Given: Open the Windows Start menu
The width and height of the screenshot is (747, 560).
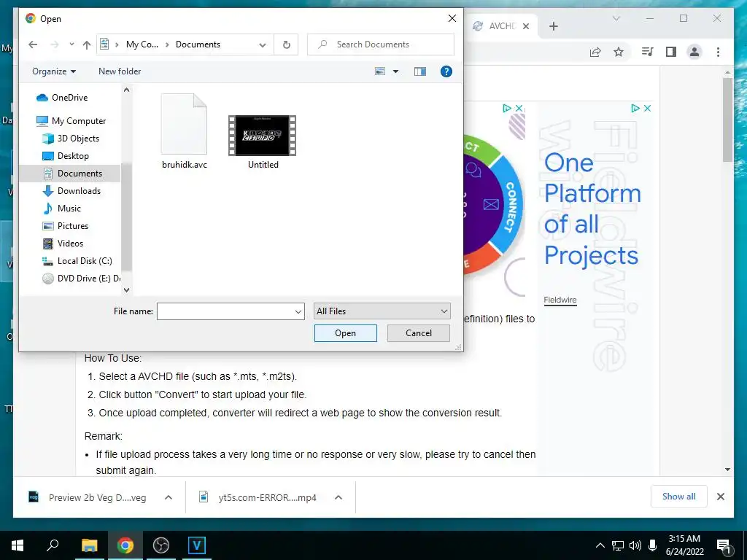Looking at the screenshot, I should (18, 545).
